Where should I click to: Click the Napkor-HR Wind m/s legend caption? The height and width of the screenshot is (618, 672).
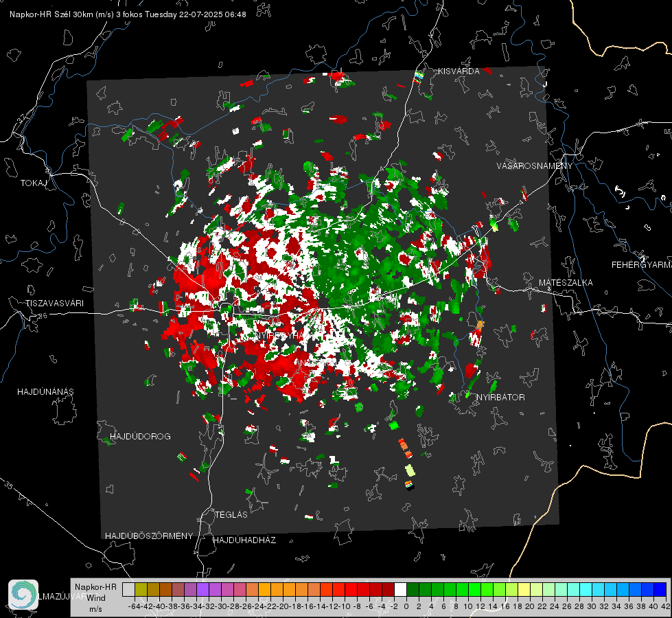point(95,597)
